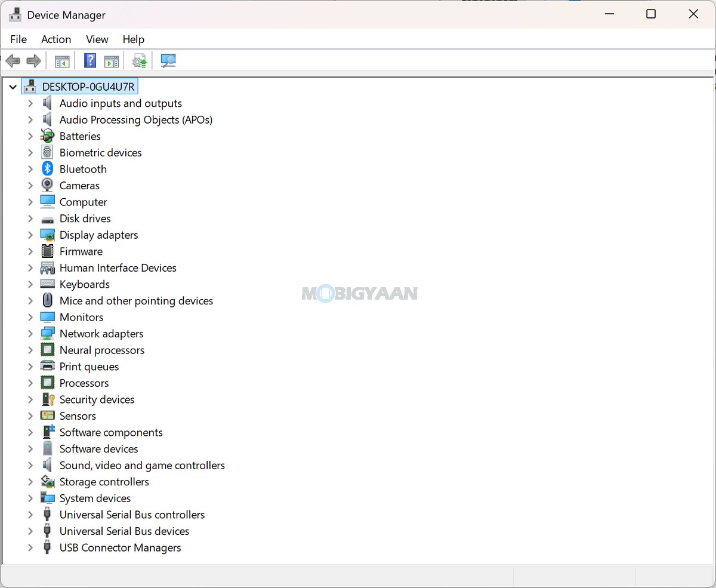This screenshot has height=588, width=716.
Task: Expand the Processors category chevron
Action: click(x=30, y=383)
